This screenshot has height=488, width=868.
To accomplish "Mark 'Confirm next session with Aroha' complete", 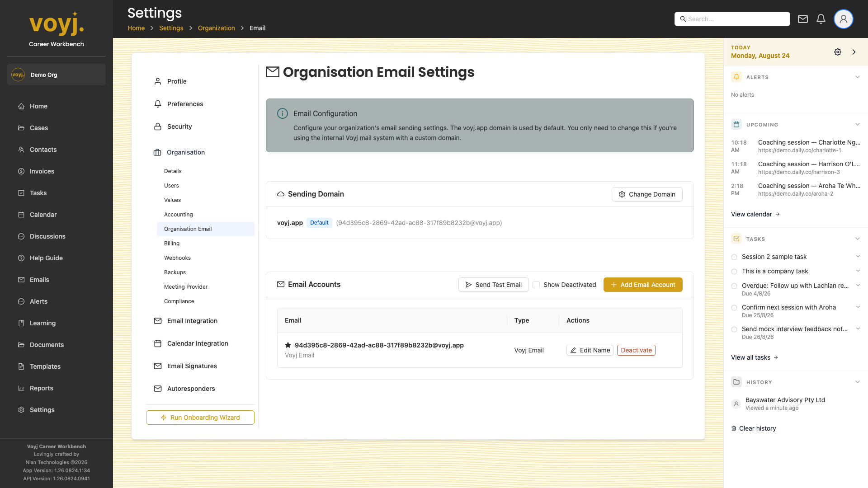I will click(x=734, y=308).
